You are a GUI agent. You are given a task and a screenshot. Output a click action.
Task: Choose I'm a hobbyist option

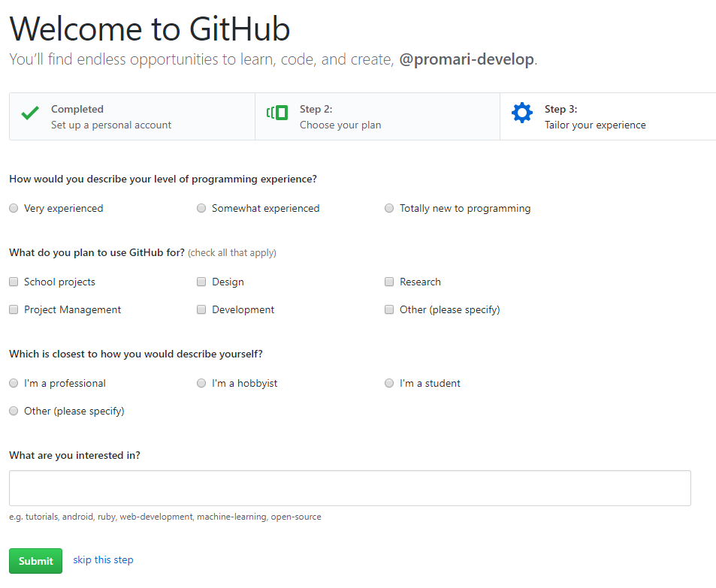point(201,383)
